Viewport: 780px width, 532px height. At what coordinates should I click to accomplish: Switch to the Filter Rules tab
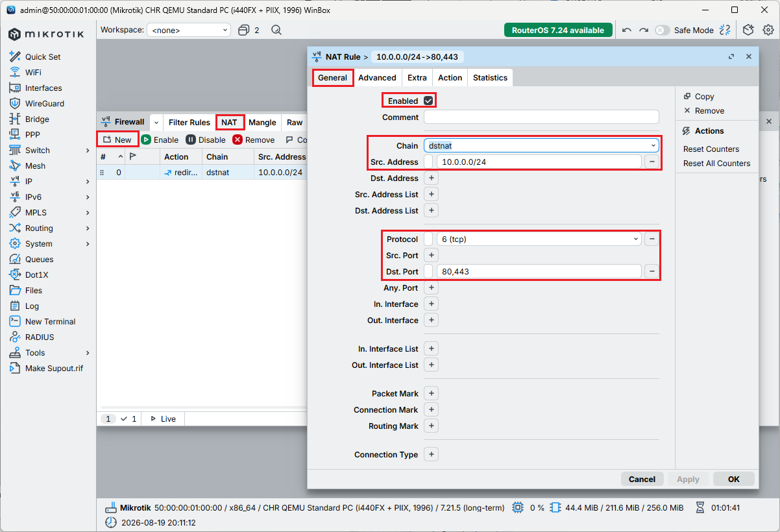tap(189, 122)
